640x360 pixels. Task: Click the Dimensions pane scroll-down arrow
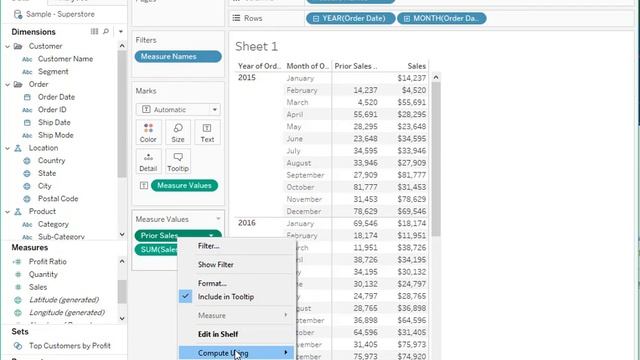coord(122,234)
